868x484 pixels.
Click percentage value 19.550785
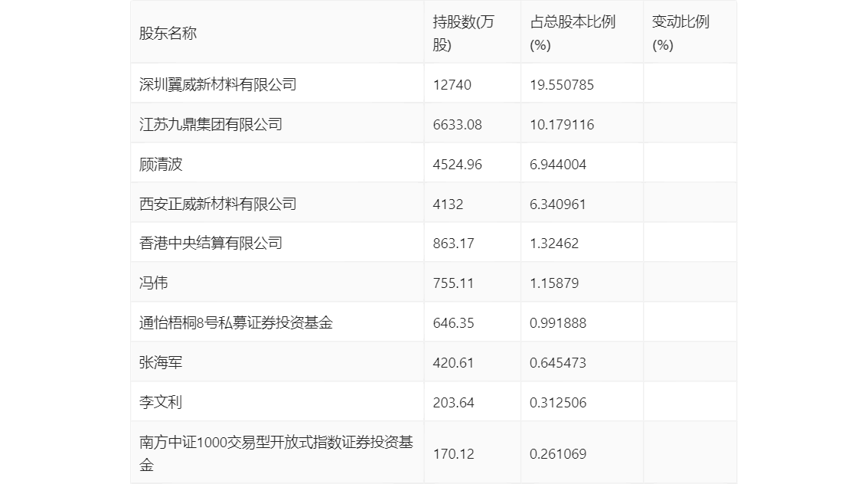click(x=562, y=85)
